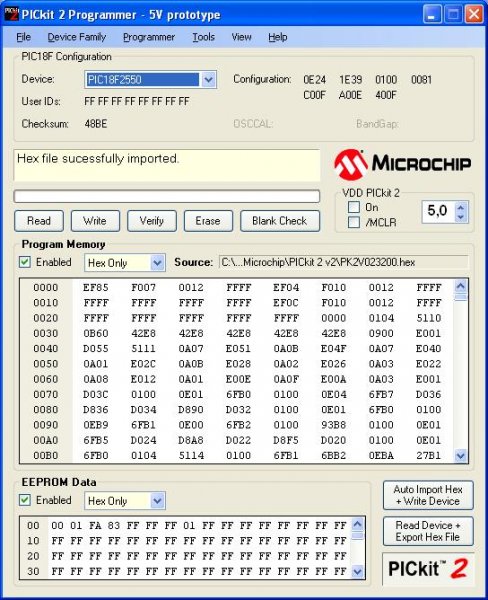The width and height of the screenshot is (488, 600).
Task: Click program memory address 00B0
Action: (46, 456)
